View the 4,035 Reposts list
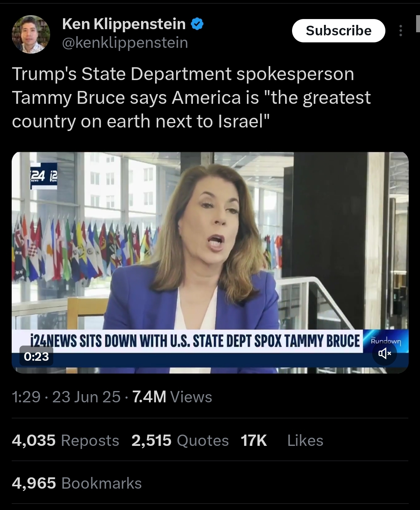Screen dimensions: 420x510 click(65, 440)
